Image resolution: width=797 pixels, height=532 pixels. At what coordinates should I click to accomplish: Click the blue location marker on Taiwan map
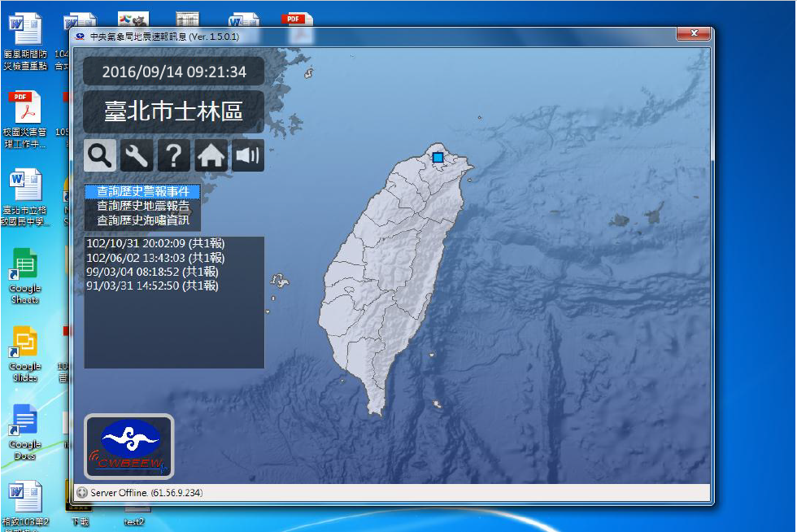pos(438,157)
